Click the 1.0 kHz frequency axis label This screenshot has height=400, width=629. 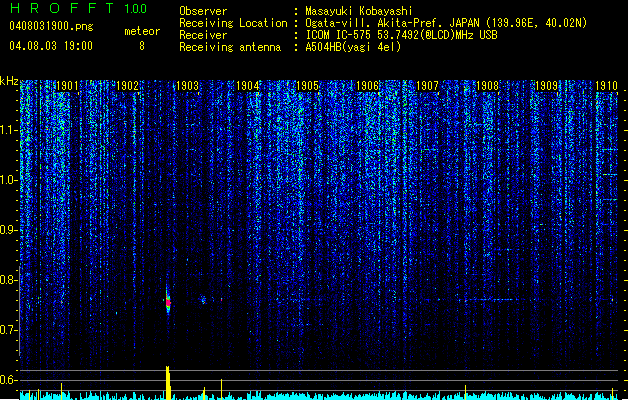[x=9, y=180]
